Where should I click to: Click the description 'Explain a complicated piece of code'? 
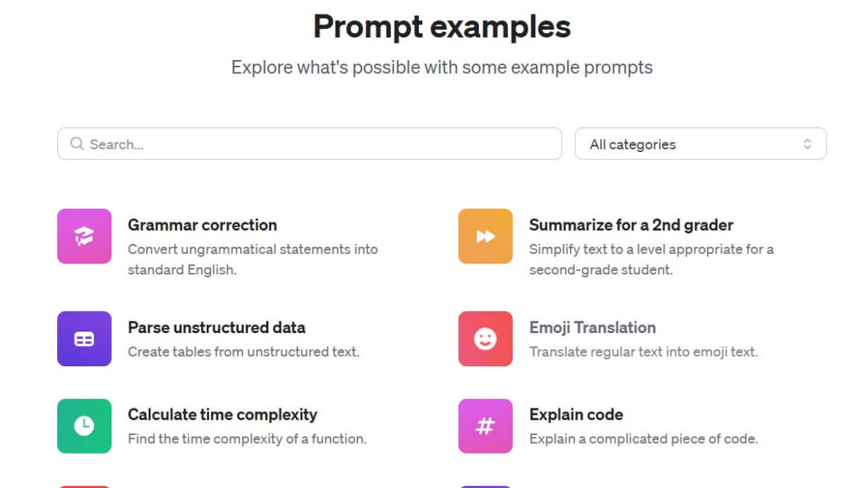643,439
